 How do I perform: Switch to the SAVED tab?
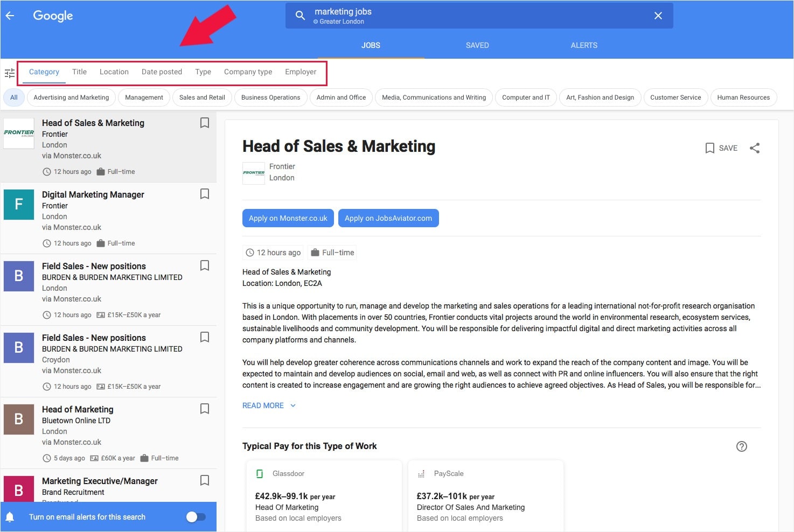click(477, 45)
